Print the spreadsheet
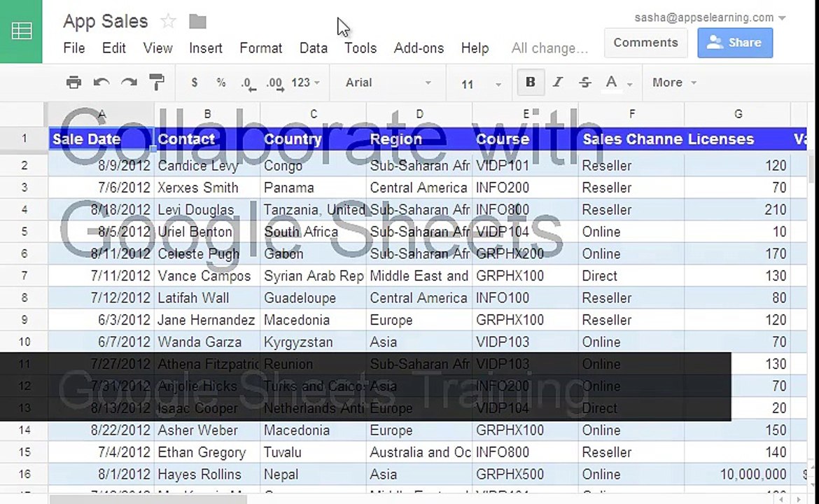This screenshot has height=504, width=819. [x=73, y=83]
